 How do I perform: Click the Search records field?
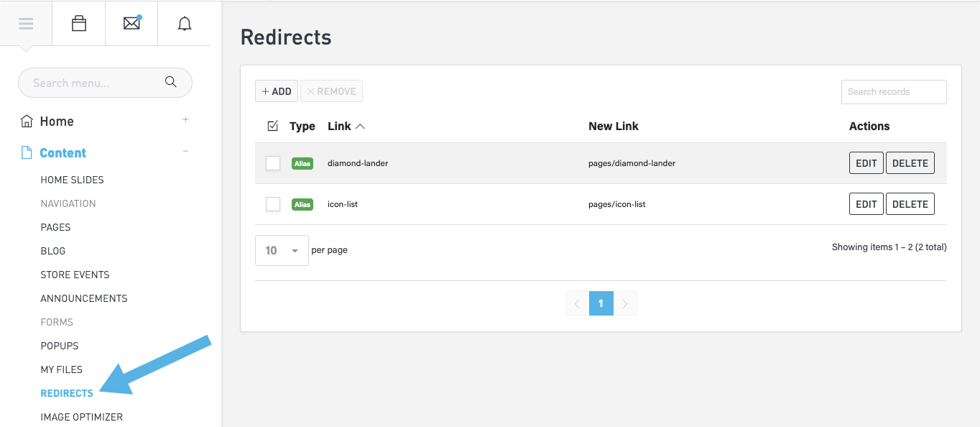point(893,92)
